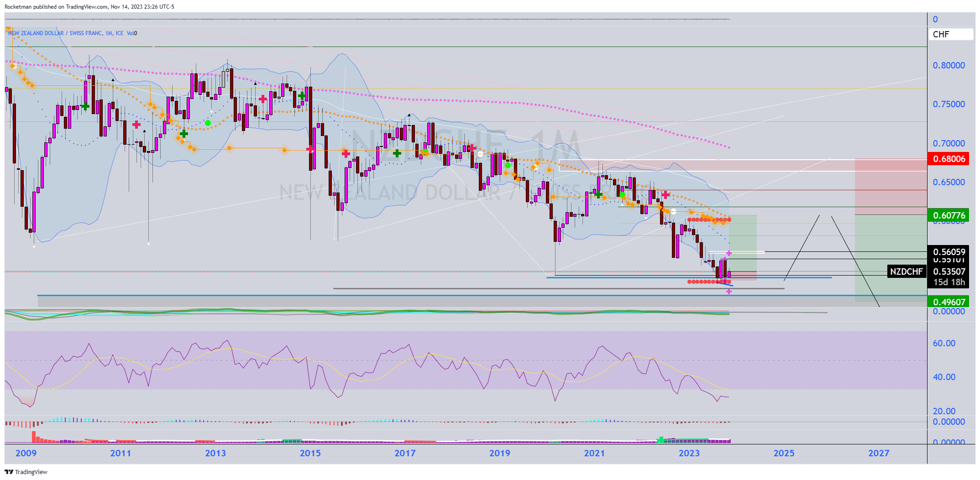Image resolution: width=980 pixels, height=480 pixels.
Task: Select 2015 on the time axis
Action: click(x=310, y=453)
